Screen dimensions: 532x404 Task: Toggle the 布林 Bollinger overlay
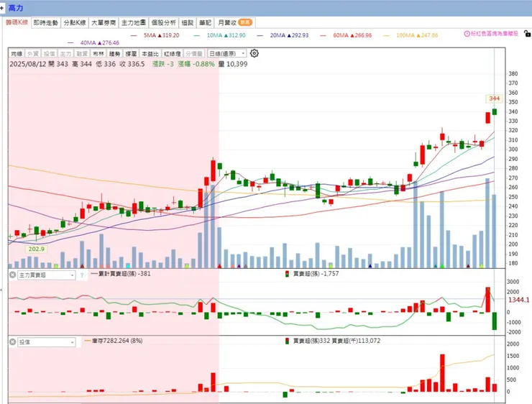tap(98, 54)
